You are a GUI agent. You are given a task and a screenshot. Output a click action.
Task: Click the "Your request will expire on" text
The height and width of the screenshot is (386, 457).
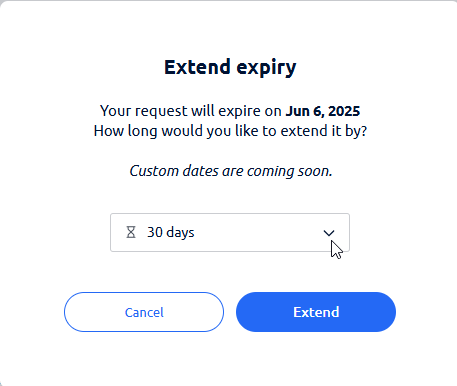pyautogui.click(x=191, y=111)
